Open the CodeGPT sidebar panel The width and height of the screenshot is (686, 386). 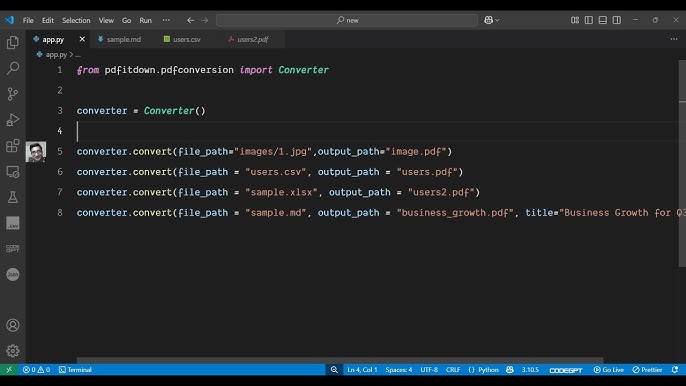coord(13,249)
